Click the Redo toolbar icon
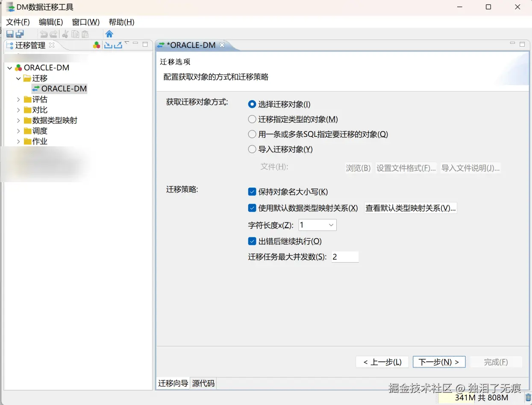The height and width of the screenshot is (405, 532). tap(53, 34)
